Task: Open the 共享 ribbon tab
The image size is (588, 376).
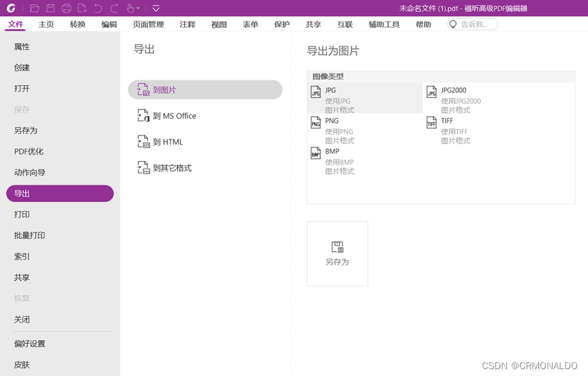Action: click(313, 24)
